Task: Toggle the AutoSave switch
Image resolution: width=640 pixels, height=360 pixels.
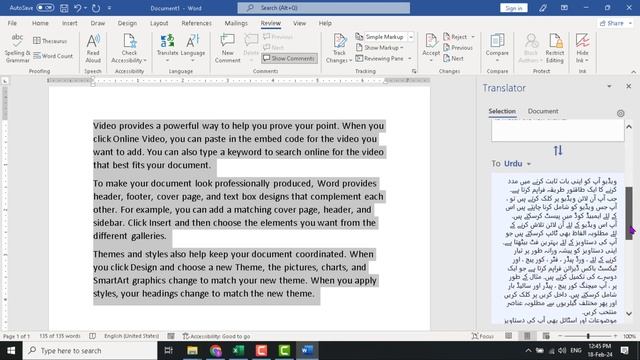Action: [x=44, y=8]
